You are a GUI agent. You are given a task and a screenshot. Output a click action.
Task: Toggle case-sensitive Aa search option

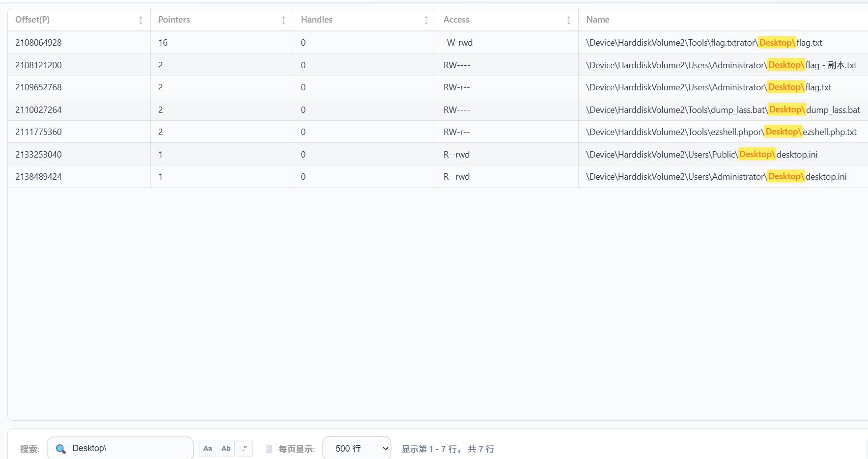coord(207,448)
